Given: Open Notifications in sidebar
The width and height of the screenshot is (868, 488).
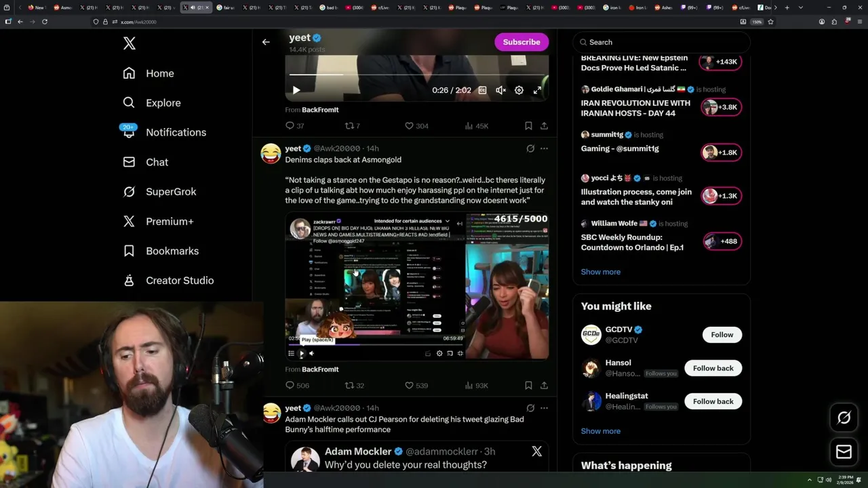Looking at the screenshot, I should (x=164, y=132).
